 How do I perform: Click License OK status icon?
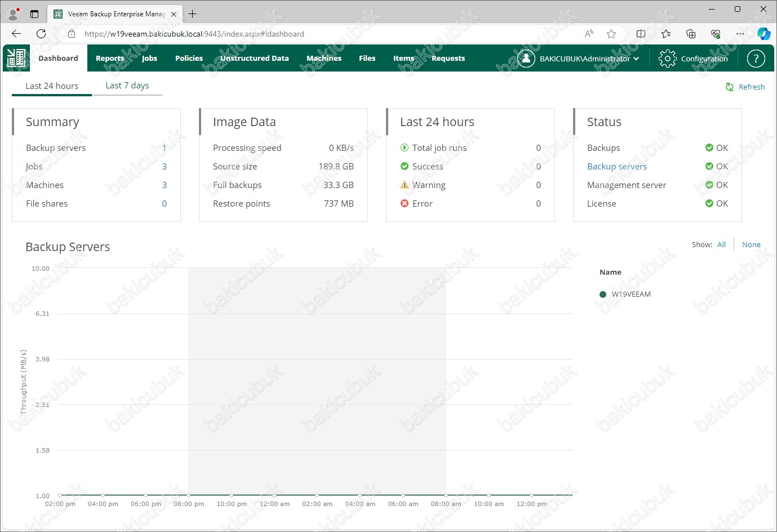[x=709, y=203]
